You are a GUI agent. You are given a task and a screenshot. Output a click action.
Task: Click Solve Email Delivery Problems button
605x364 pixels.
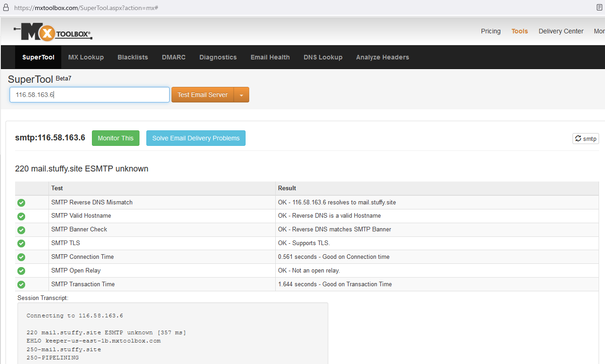[x=196, y=138]
